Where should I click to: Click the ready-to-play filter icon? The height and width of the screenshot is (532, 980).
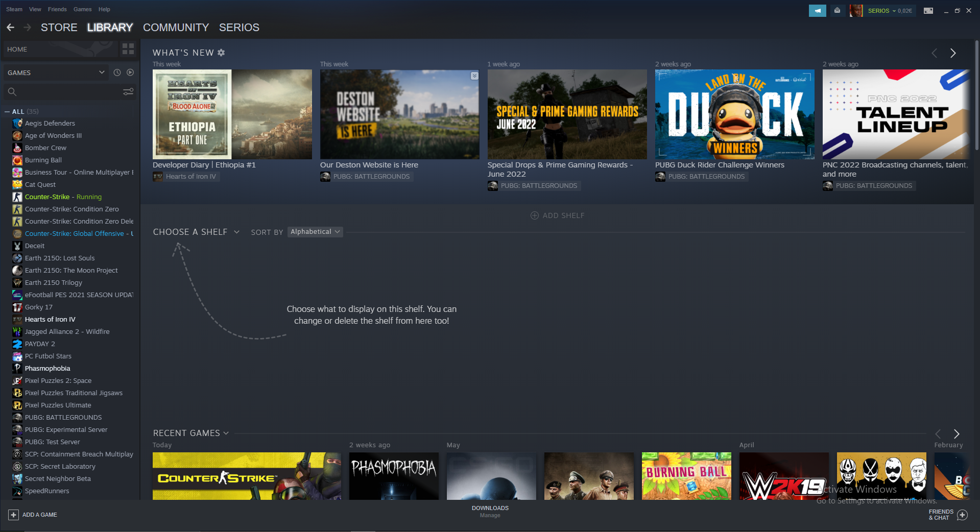[130, 72]
